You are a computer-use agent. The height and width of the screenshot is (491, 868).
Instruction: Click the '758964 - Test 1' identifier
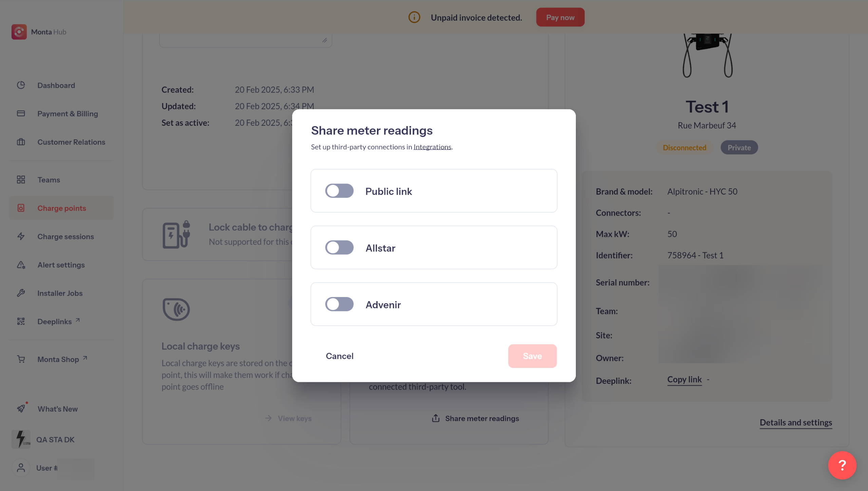click(695, 255)
